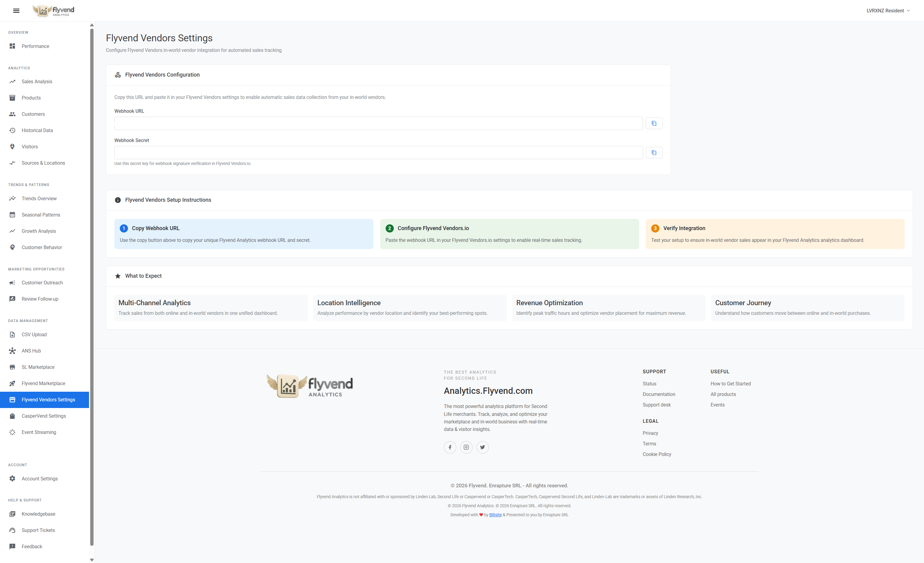The image size is (924, 563).
Task: Open the Privacy policy link
Action: (650, 433)
